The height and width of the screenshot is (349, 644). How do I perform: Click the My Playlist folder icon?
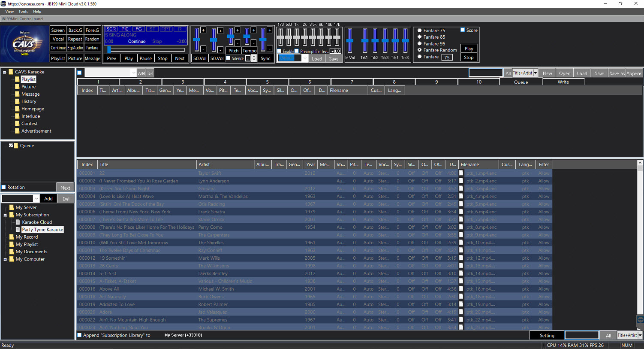(x=12, y=244)
